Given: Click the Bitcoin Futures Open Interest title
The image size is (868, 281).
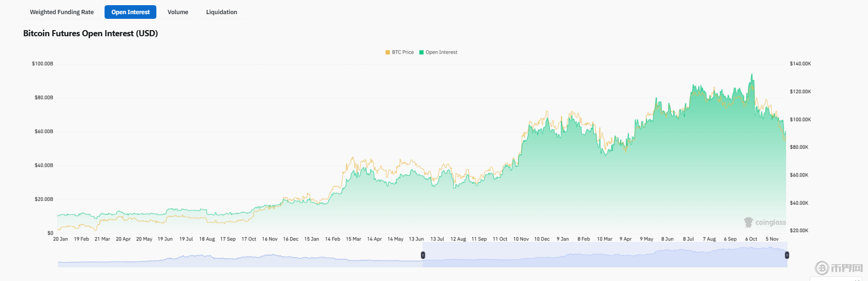Looking at the screenshot, I should (90, 33).
